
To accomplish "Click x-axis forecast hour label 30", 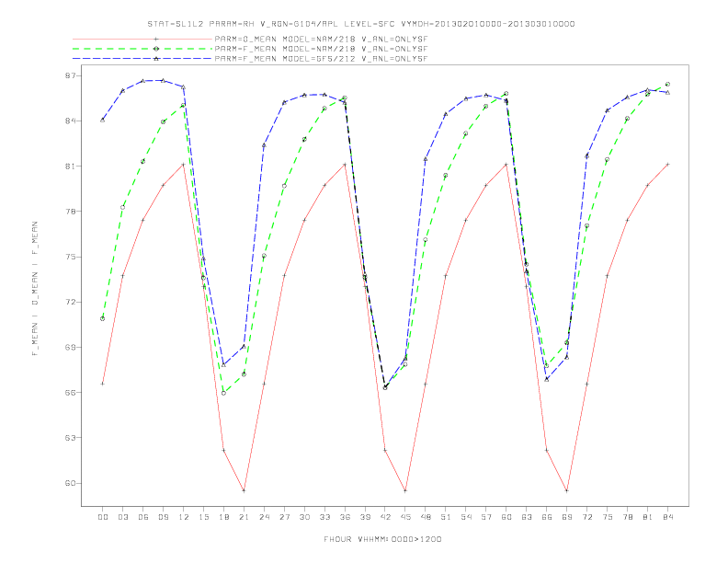I will click(x=304, y=517).
